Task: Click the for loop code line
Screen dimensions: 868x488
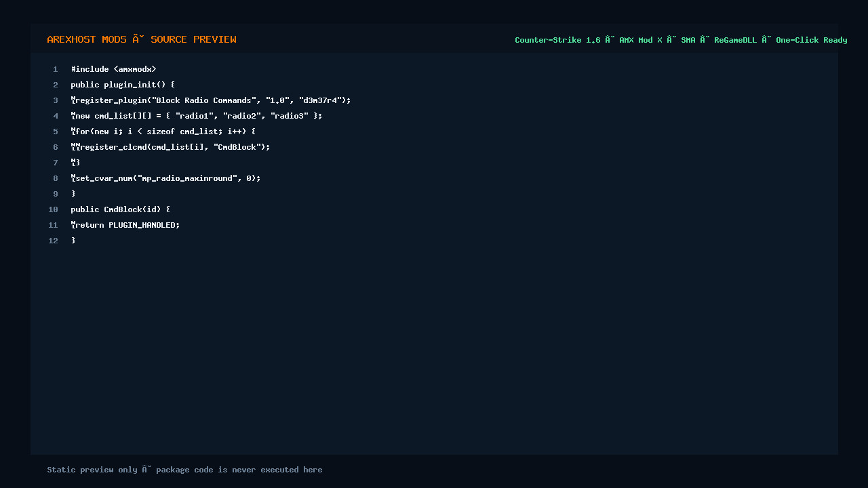Action: click(x=163, y=131)
